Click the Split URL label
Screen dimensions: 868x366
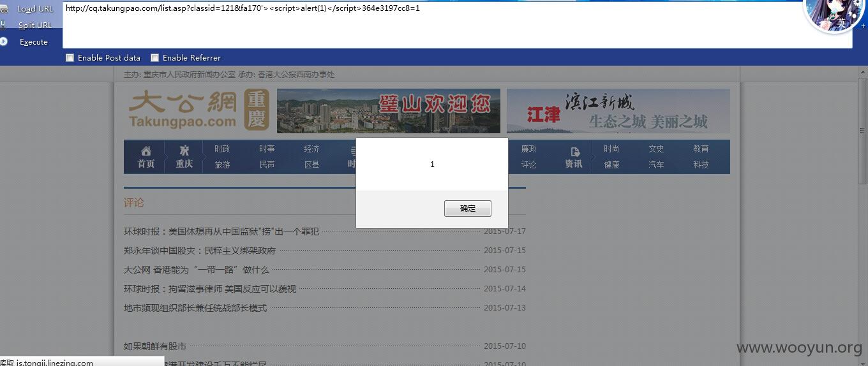35,26
